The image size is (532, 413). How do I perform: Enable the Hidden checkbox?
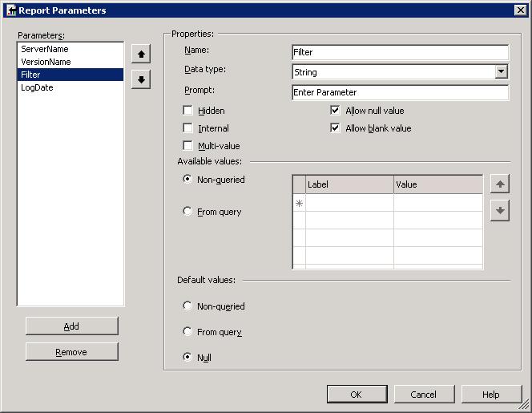187,111
